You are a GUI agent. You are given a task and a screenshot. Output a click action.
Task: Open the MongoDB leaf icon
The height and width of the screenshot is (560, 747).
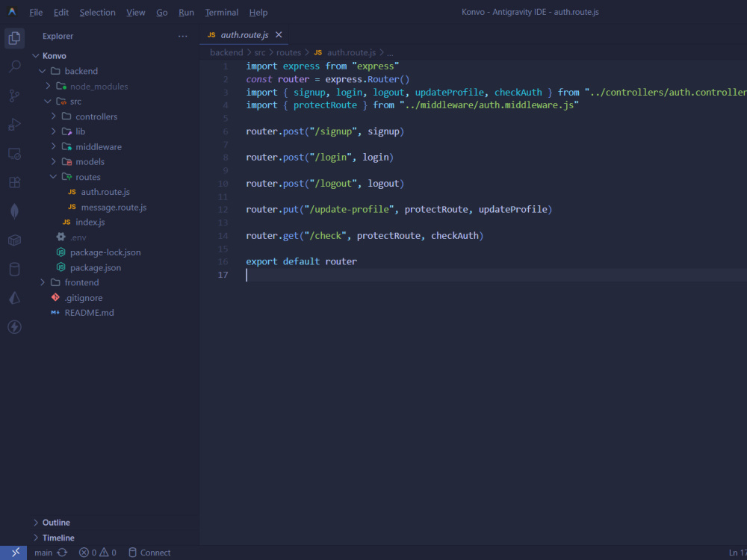point(14,211)
